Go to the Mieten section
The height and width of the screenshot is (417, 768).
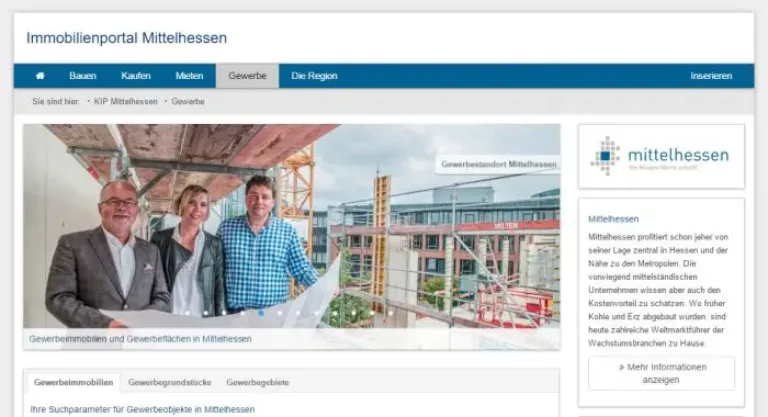189,76
